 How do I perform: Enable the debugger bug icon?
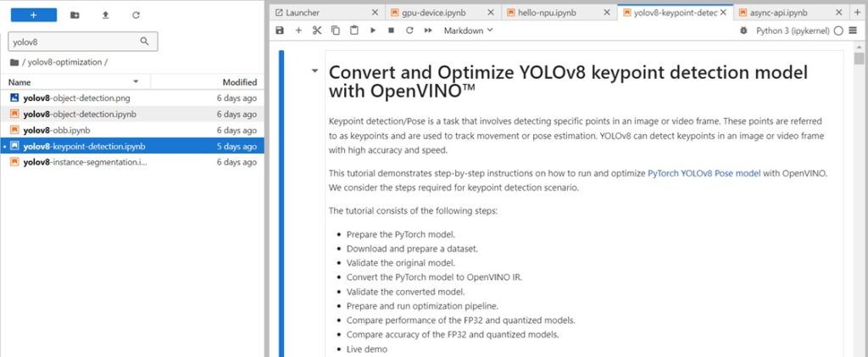(743, 31)
